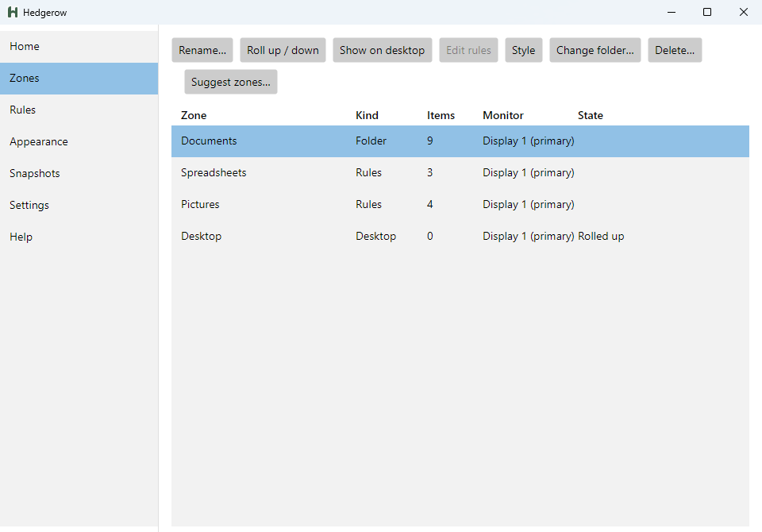Click item count 4 in Pictures row
Screen dimensions: 762x532
tap(429, 204)
